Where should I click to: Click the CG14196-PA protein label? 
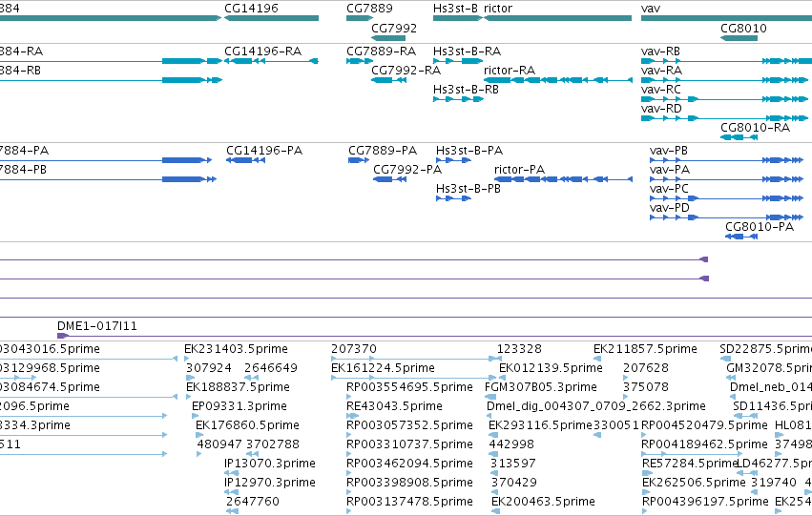coord(264,151)
